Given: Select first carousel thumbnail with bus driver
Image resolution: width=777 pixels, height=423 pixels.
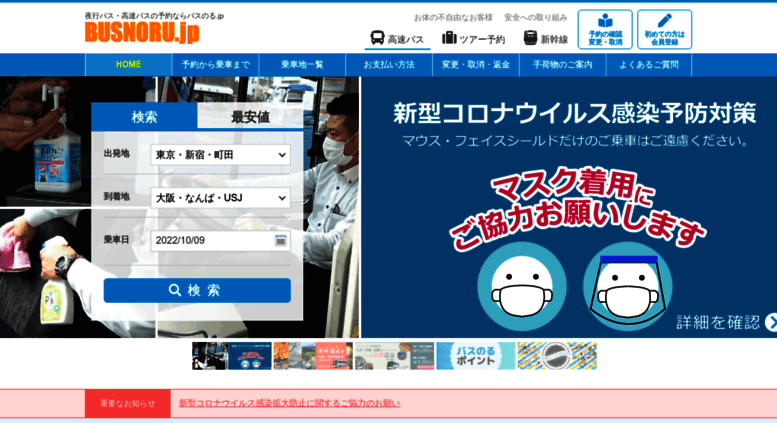Looking at the screenshot, I should 231,356.
